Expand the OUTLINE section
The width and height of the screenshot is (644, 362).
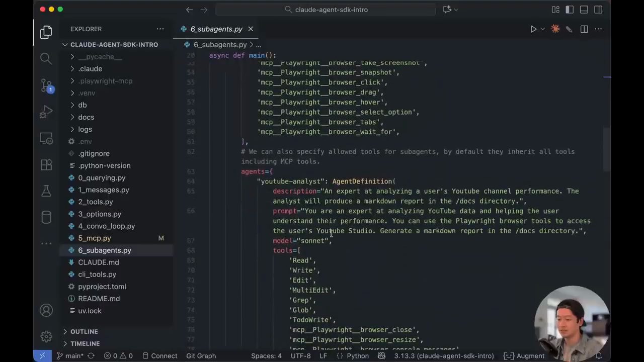tap(84, 331)
